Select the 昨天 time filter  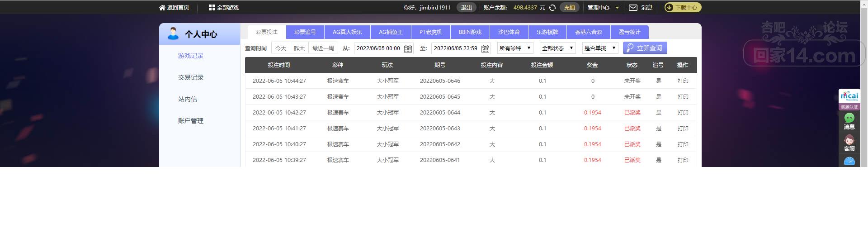[x=299, y=48]
